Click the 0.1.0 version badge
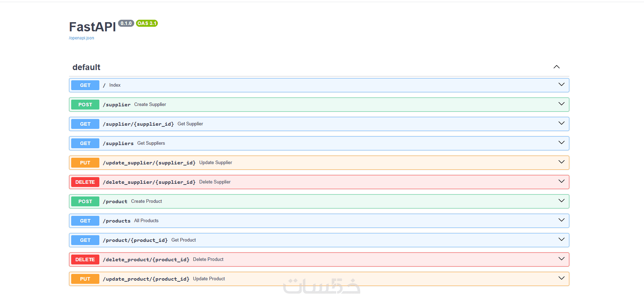 click(126, 23)
